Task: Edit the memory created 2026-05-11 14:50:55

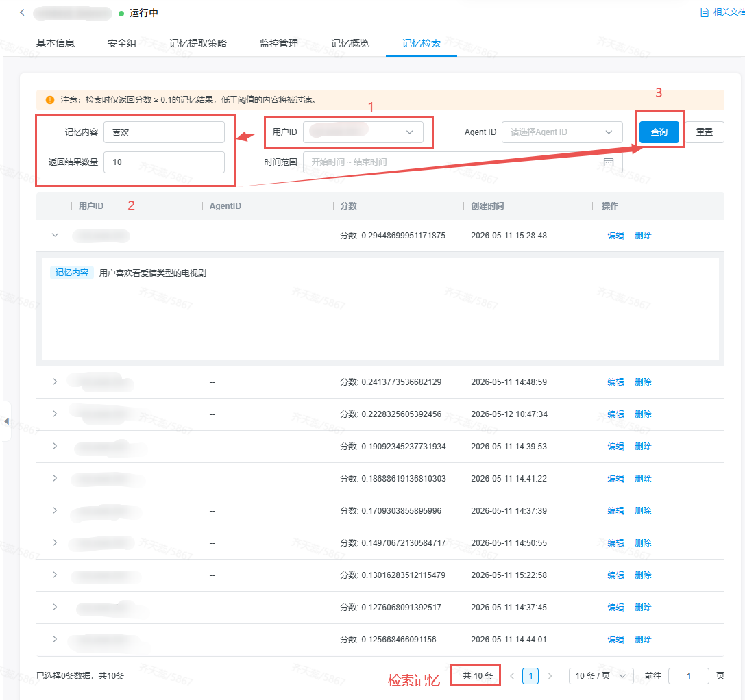Action: [615, 543]
